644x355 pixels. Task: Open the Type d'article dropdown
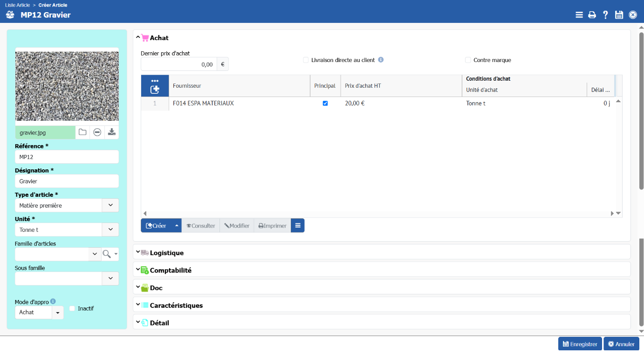click(x=110, y=205)
